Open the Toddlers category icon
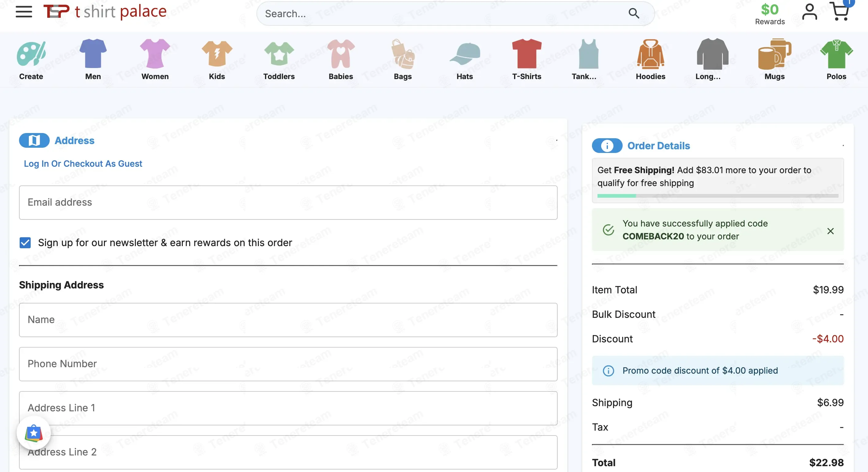 point(279,54)
